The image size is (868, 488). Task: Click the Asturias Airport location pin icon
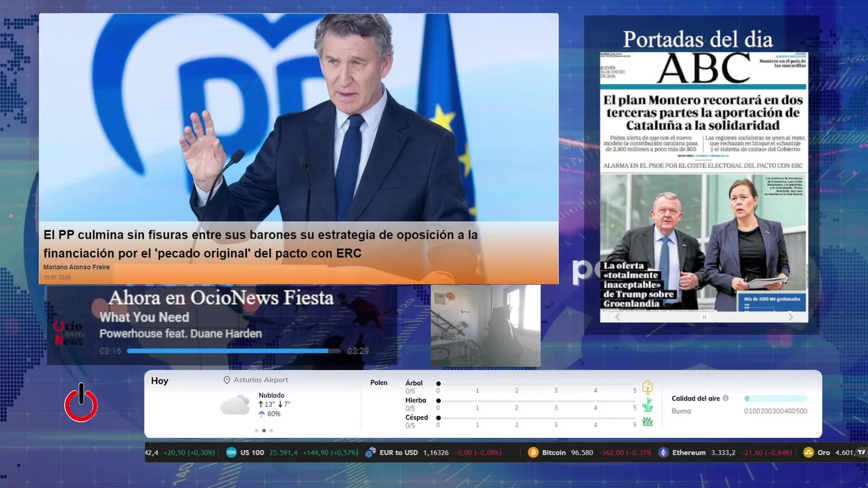[227, 380]
